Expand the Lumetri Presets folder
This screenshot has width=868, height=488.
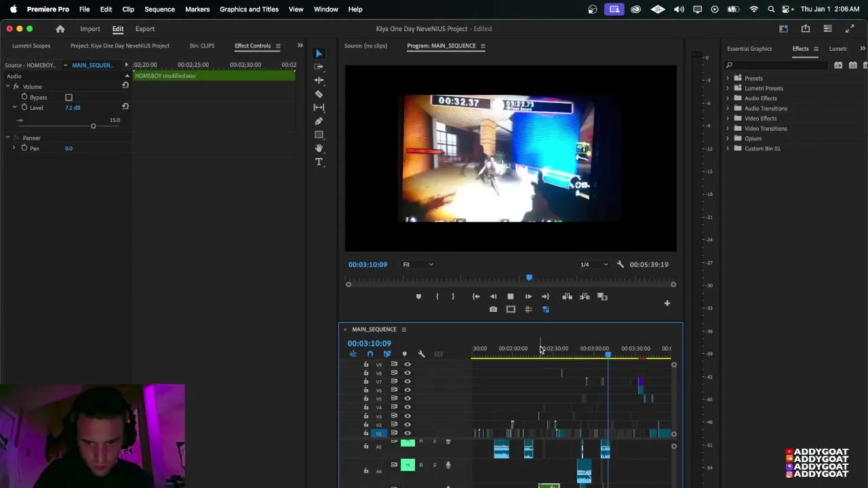728,88
